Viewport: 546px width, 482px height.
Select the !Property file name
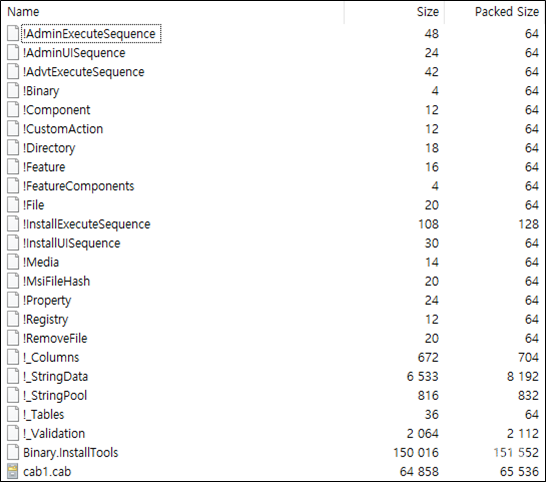47,300
